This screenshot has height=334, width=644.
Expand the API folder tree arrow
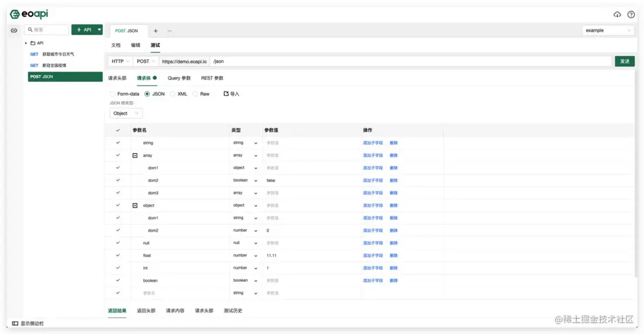click(26, 43)
